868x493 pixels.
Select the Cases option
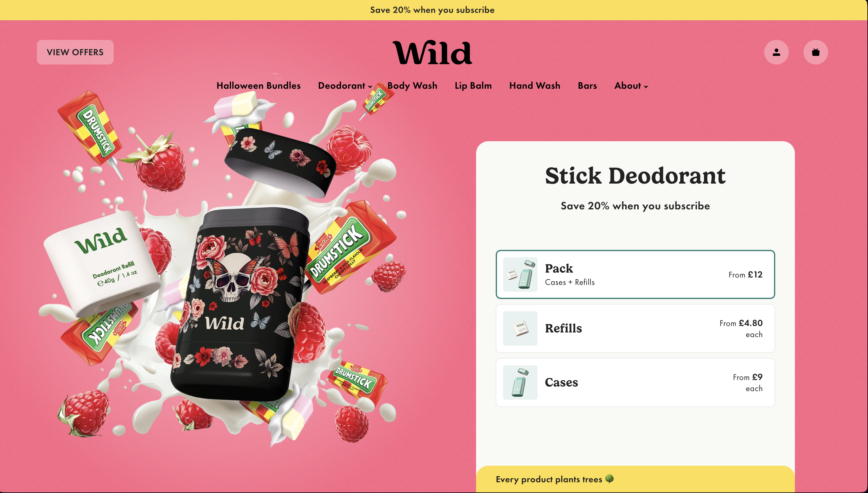(635, 382)
